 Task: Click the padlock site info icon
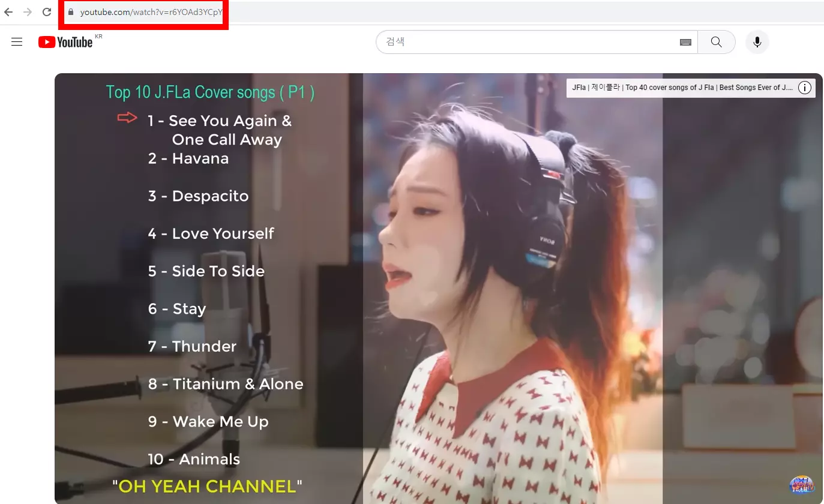pyautogui.click(x=70, y=12)
